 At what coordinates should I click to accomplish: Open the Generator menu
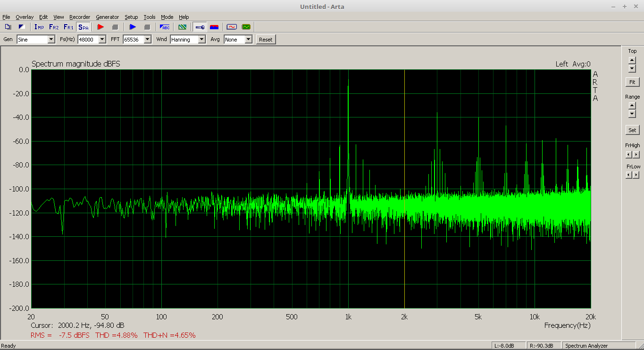(x=107, y=17)
